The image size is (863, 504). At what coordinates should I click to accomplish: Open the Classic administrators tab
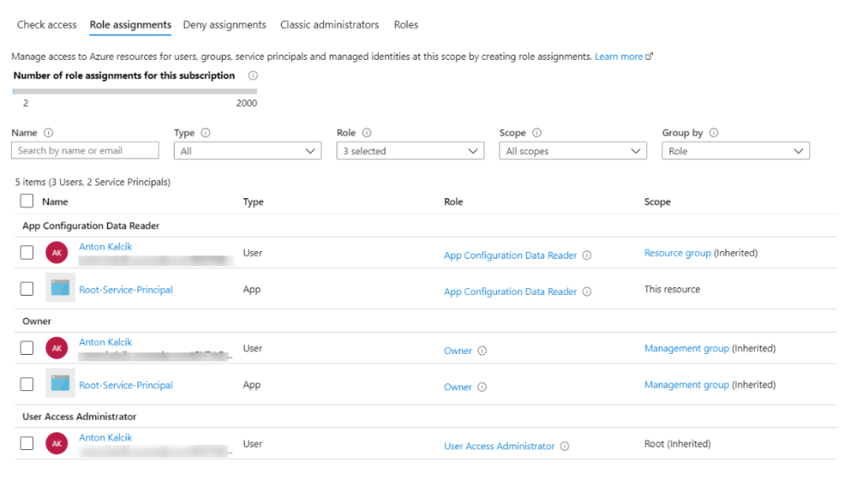329,25
